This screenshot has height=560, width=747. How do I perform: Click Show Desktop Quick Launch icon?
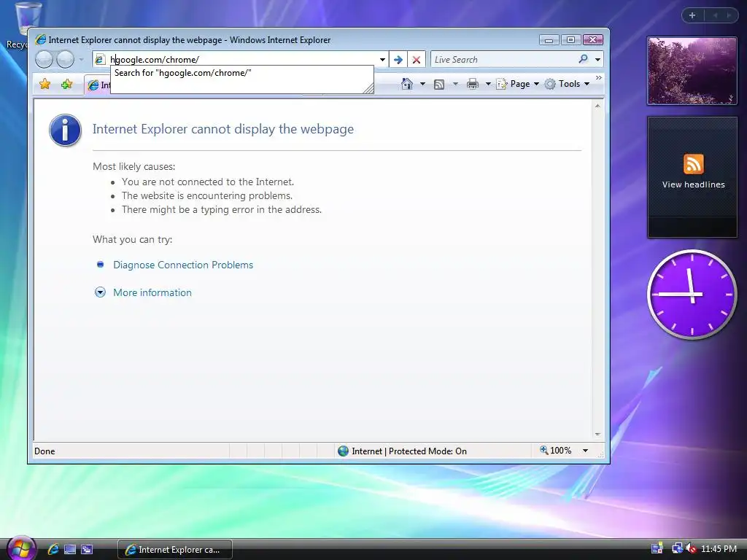70,549
